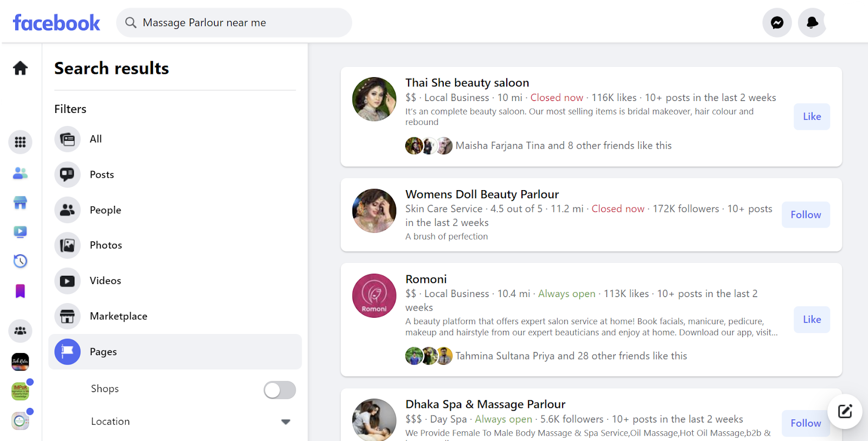
Task: Click Maisha Farjana Tina friends avatars
Action: [429, 146]
